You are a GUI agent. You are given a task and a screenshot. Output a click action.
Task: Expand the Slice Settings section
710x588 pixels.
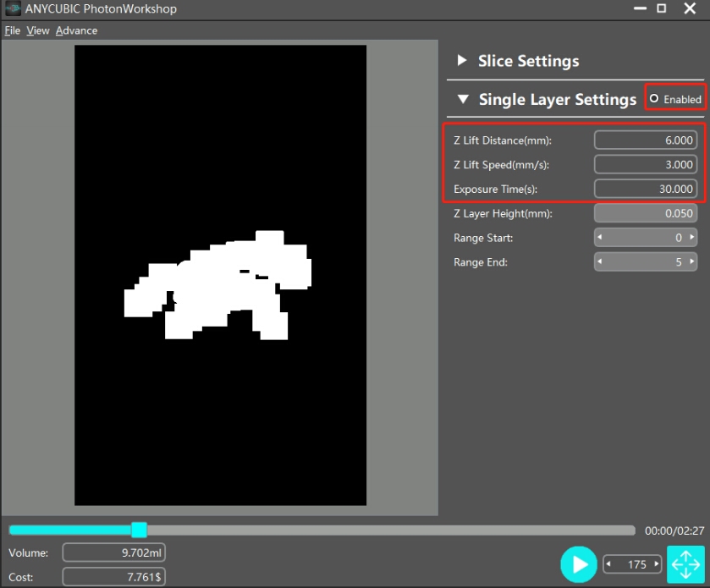tap(462, 61)
